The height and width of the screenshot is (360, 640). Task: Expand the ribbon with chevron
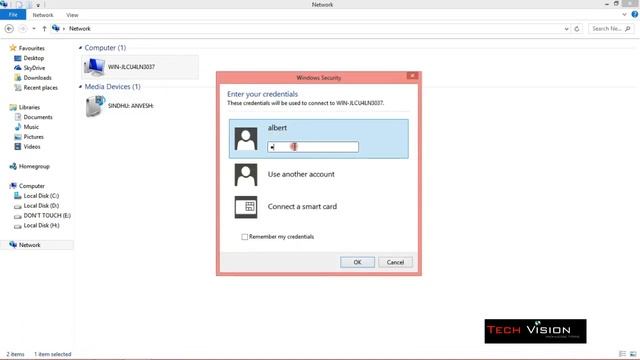point(624,15)
